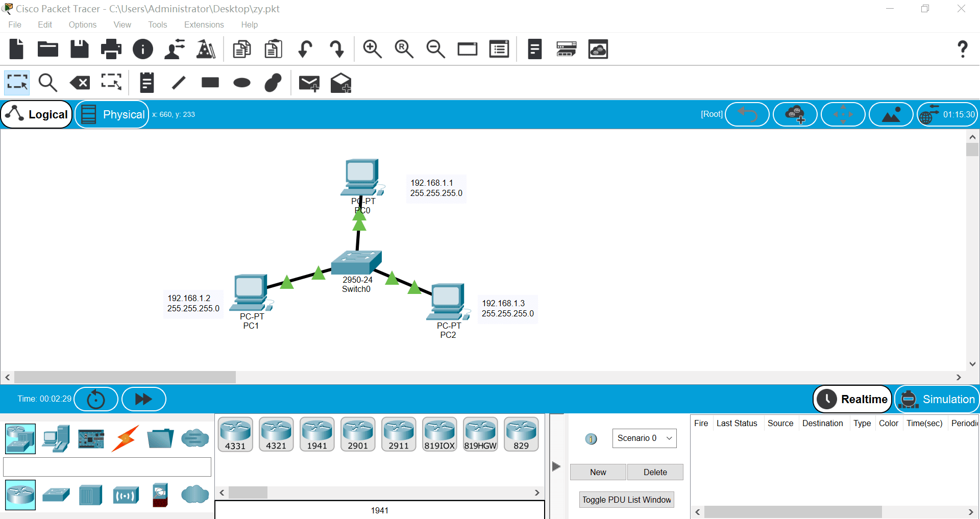
Task: Select the Delete tool
Action: click(x=80, y=83)
